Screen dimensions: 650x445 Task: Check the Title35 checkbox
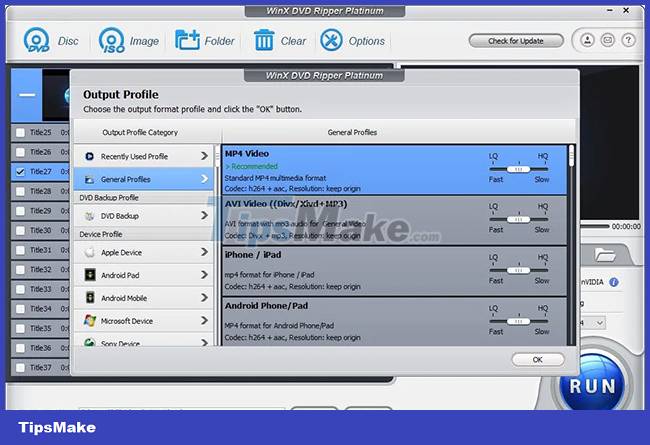20,328
